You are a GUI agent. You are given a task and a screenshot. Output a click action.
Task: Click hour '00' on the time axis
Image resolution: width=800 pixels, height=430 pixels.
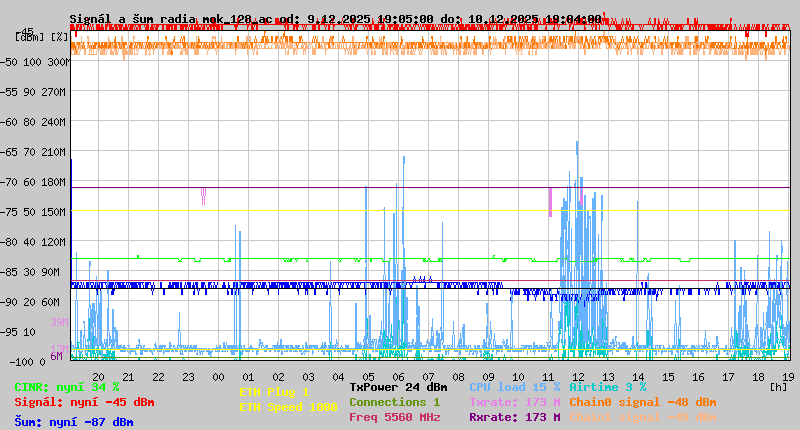click(x=218, y=377)
